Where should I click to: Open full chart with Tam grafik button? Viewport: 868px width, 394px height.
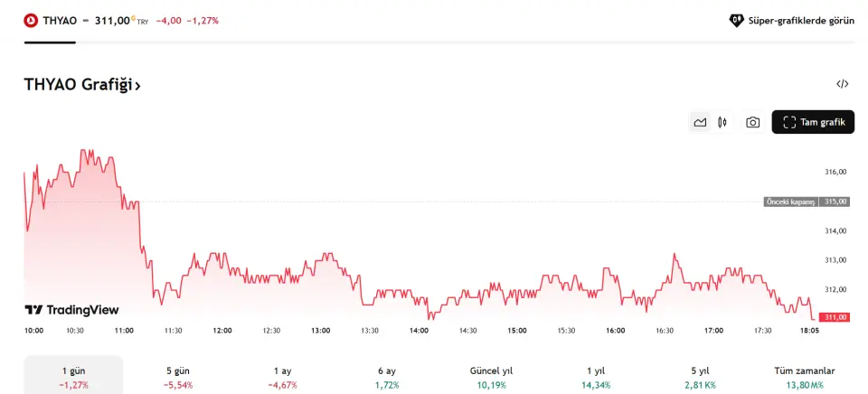click(813, 122)
